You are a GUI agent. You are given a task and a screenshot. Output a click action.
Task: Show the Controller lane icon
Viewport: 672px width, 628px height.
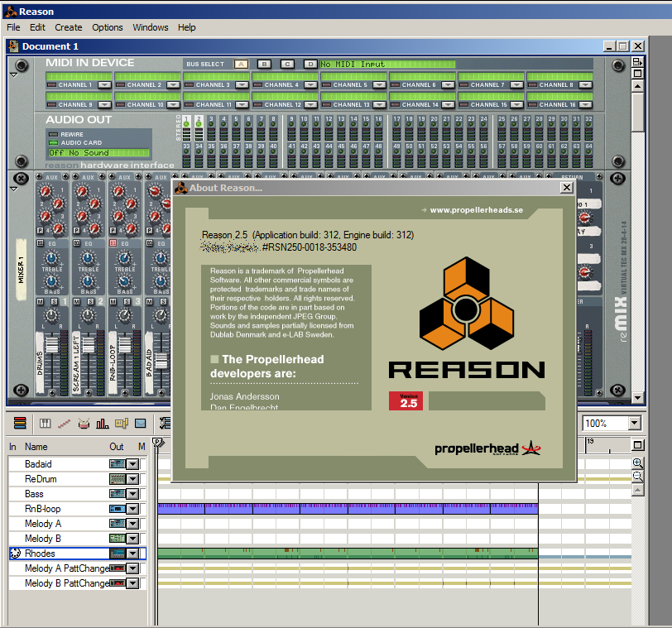pos(140,424)
